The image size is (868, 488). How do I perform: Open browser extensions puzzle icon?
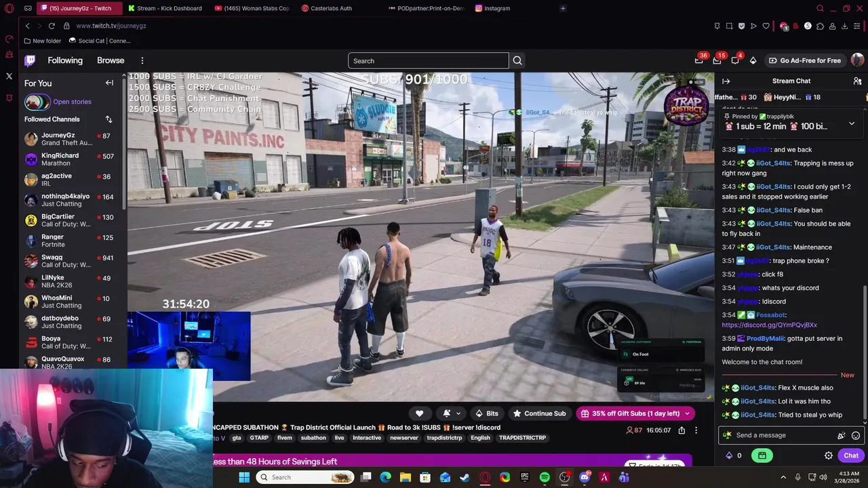tap(820, 26)
